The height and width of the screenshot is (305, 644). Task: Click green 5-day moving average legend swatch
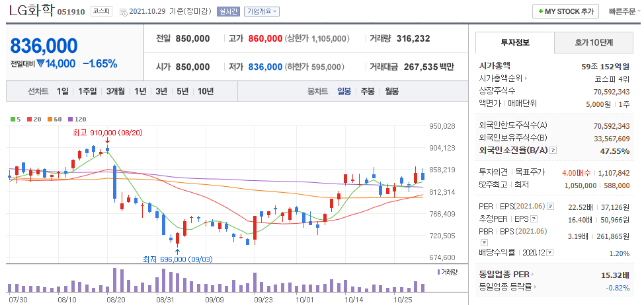(13, 119)
